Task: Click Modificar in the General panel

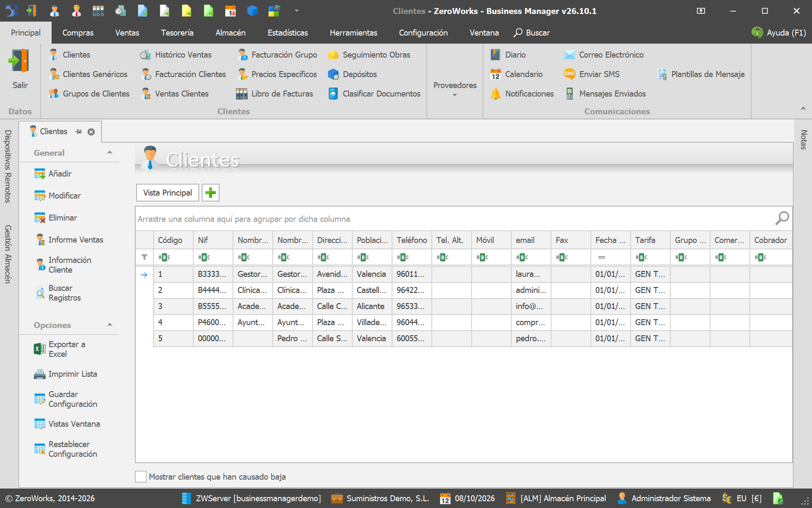Action: click(x=58, y=196)
